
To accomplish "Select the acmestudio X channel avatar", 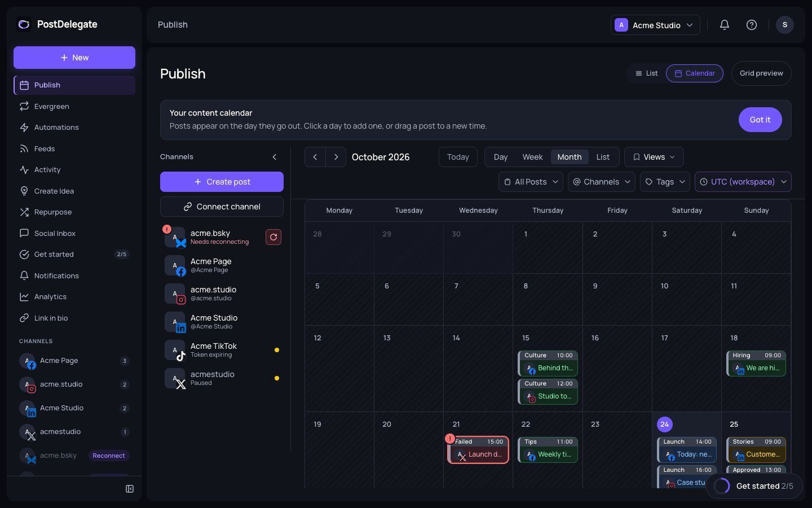I will tap(175, 378).
